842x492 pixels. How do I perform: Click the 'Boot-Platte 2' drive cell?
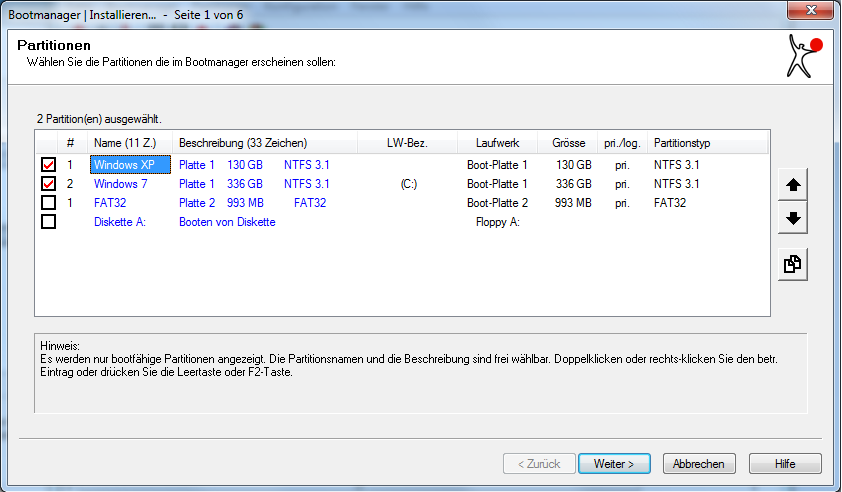pos(497,202)
